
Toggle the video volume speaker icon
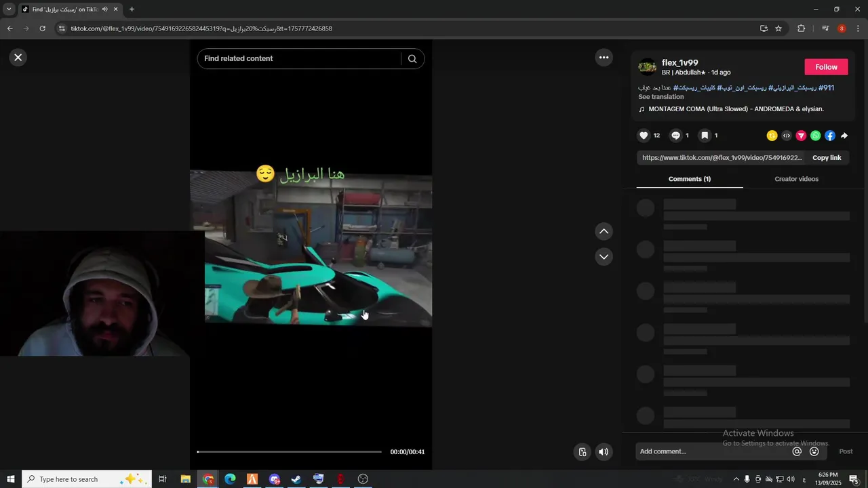(604, 452)
